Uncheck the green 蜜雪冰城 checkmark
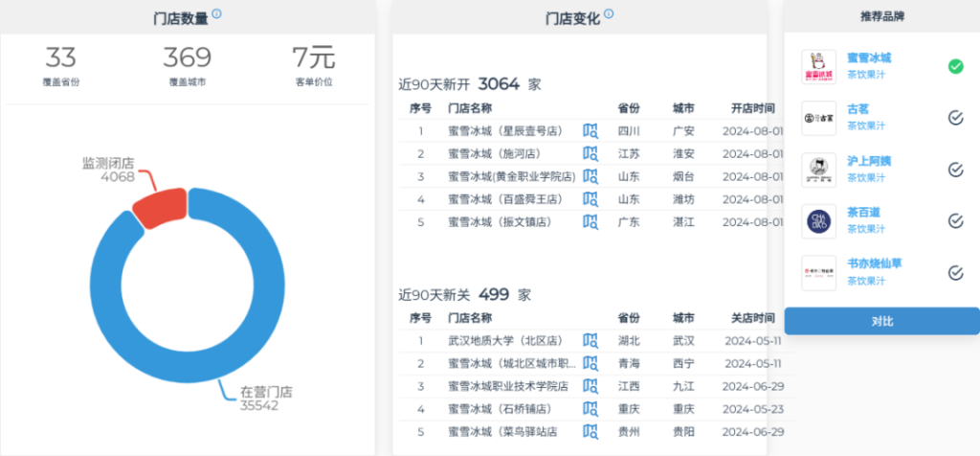The height and width of the screenshot is (456, 980). click(956, 66)
